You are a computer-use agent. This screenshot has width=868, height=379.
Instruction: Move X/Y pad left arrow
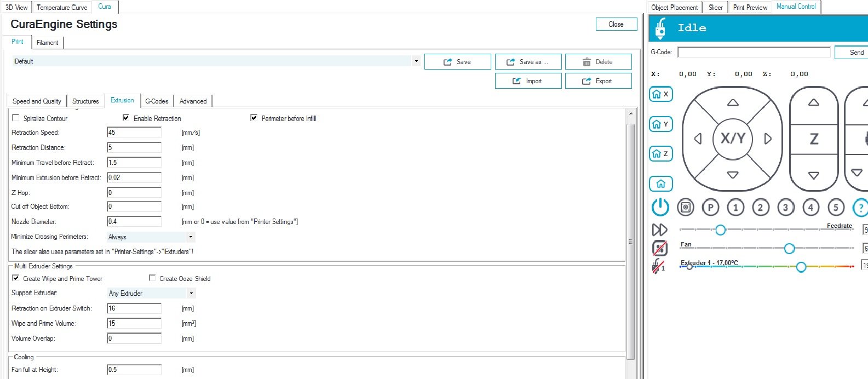(698, 139)
